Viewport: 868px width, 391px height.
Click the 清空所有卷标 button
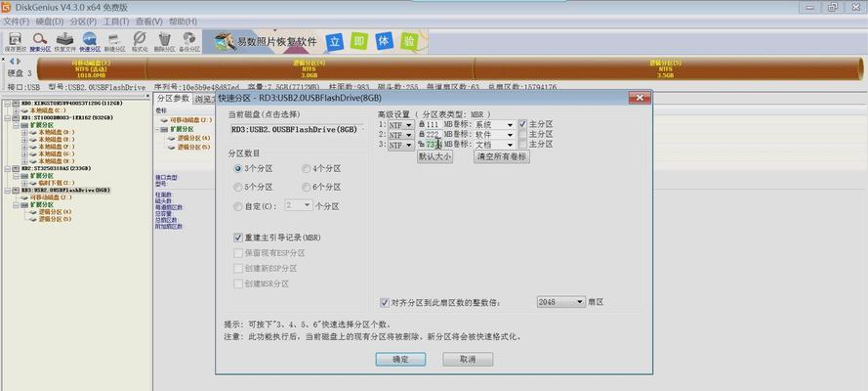coord(502,156)
